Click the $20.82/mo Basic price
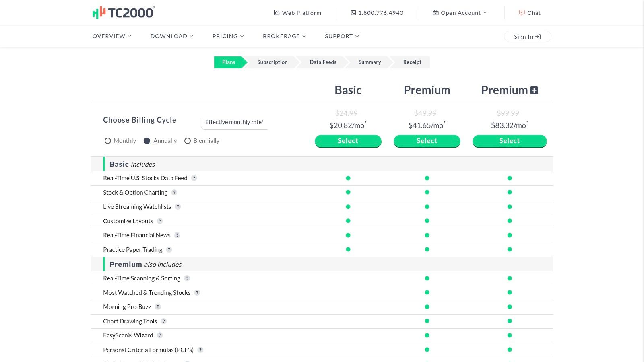The image size is (644, 362). 348,125
